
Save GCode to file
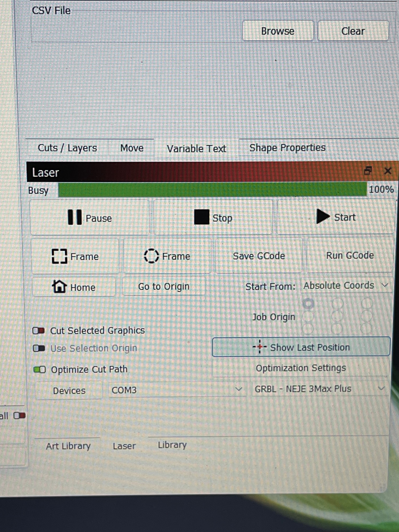tap(259, 256)
